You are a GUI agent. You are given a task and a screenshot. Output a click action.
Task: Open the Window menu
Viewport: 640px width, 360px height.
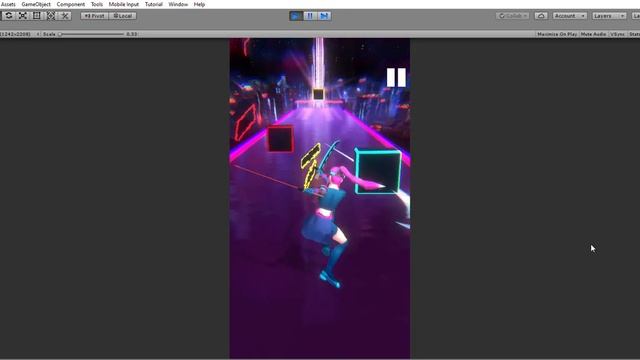[x=178, y=4]
